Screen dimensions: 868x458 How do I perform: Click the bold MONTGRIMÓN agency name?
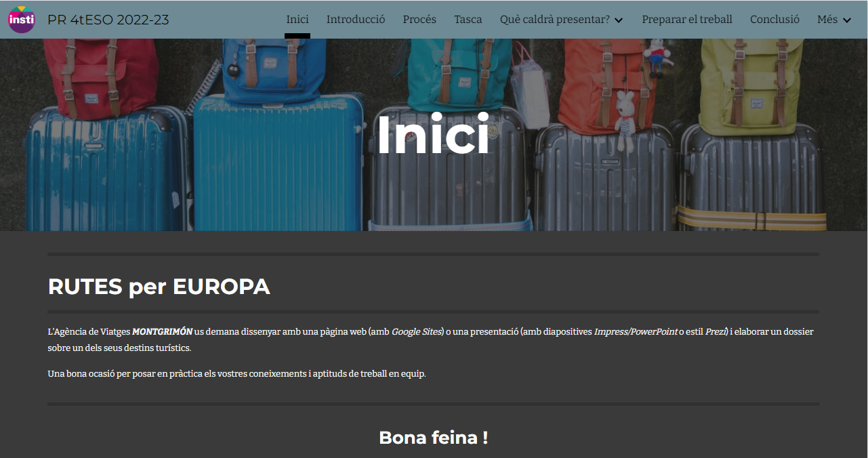[162, 332]
